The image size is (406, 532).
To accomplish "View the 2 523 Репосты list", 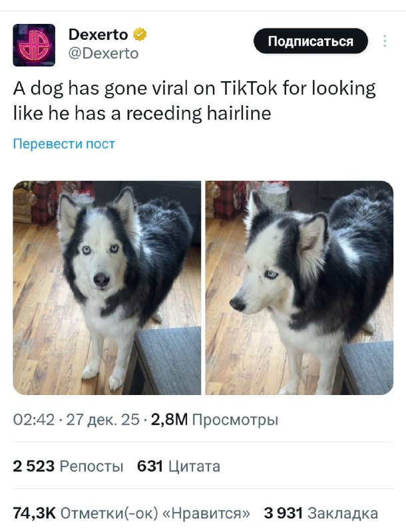I will [x=68, y=466].
